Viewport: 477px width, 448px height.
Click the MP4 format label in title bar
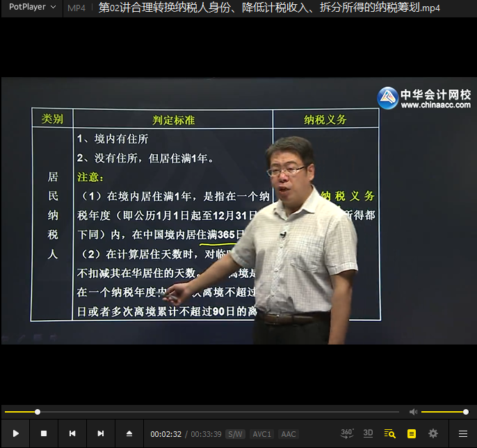click(76, 8)
